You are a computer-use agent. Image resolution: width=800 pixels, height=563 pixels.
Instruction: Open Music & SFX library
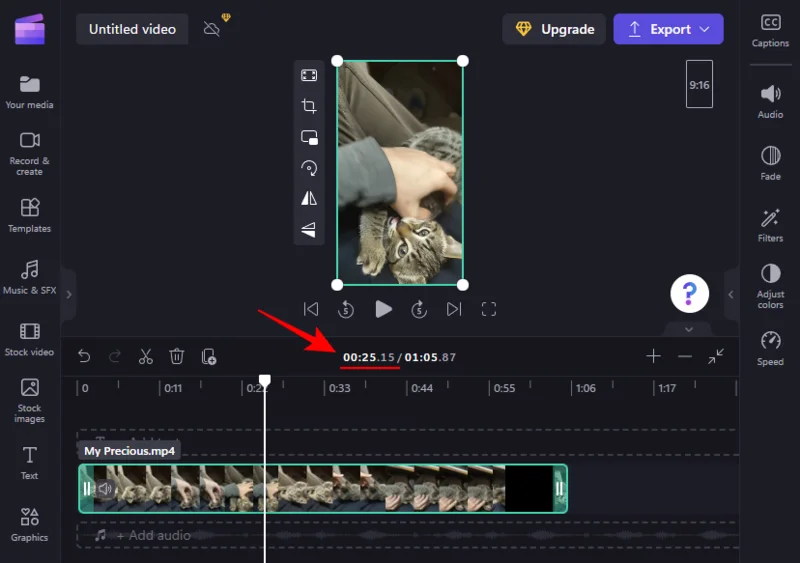[x=30, y=277]
